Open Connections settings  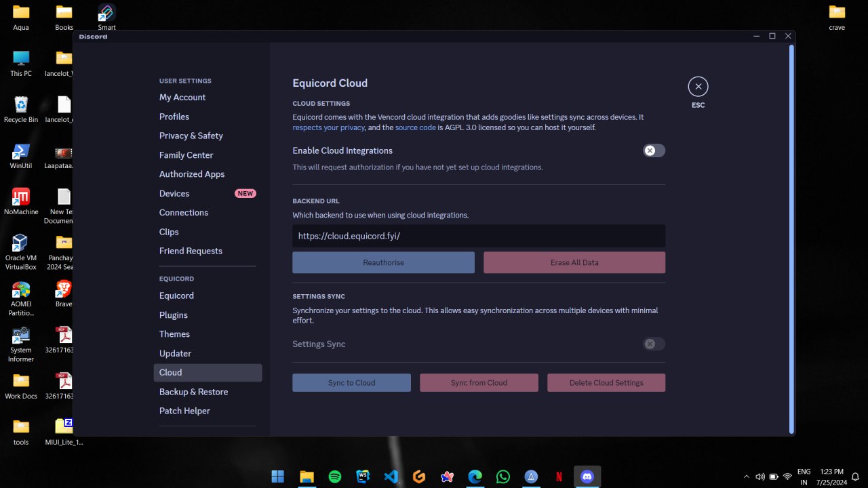tap(208, 212)
